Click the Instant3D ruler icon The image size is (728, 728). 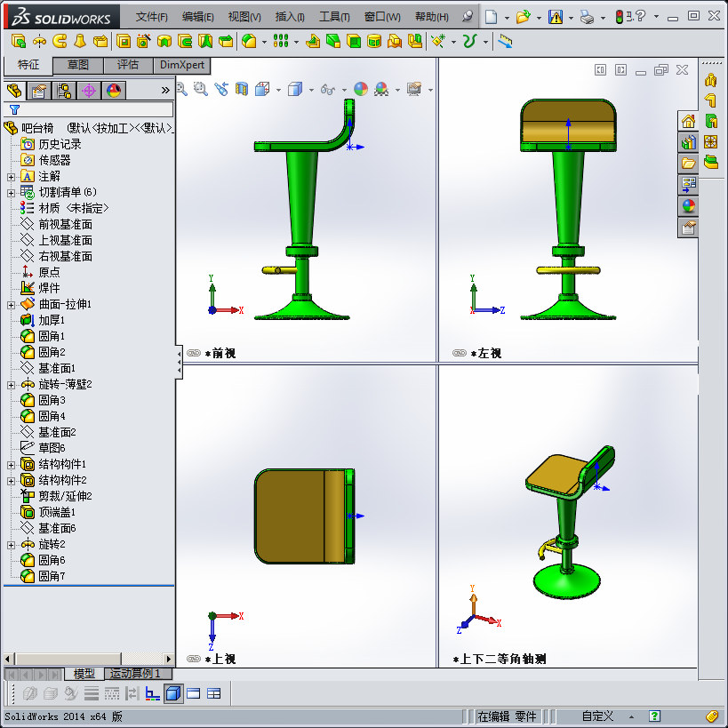[x=505, y=42]
